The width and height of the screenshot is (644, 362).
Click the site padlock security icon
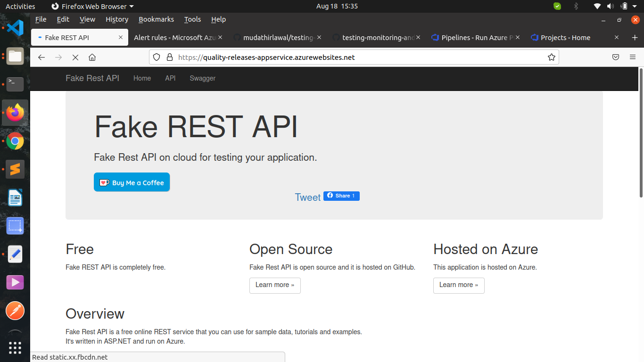[x=170, y=58]
